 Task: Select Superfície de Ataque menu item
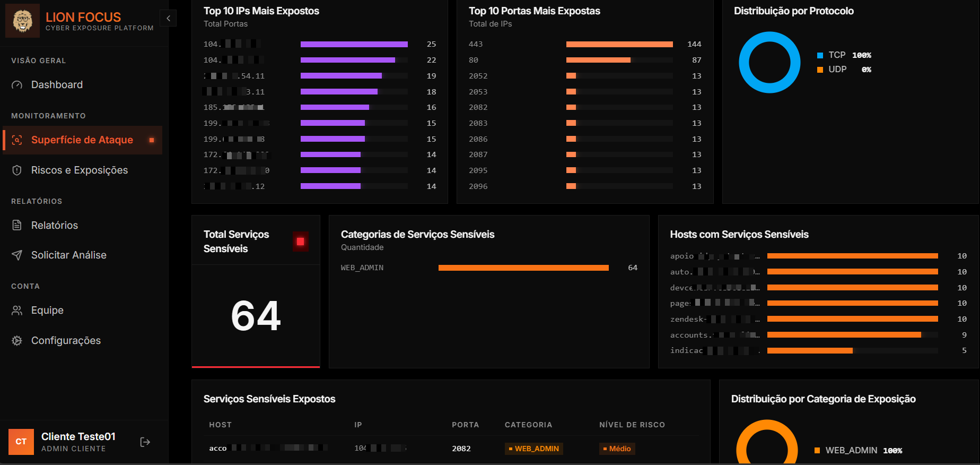[82, 140]
